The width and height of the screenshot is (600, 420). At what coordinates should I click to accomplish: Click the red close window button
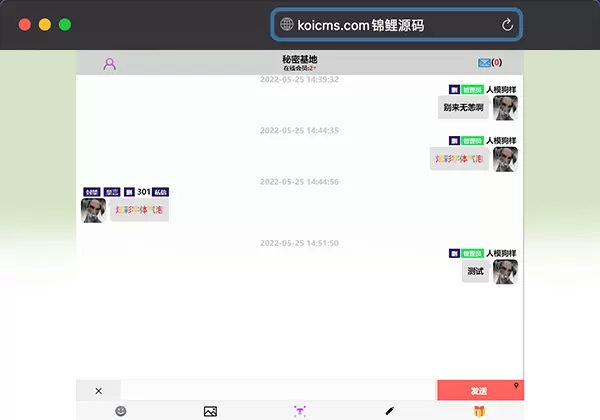25,25
